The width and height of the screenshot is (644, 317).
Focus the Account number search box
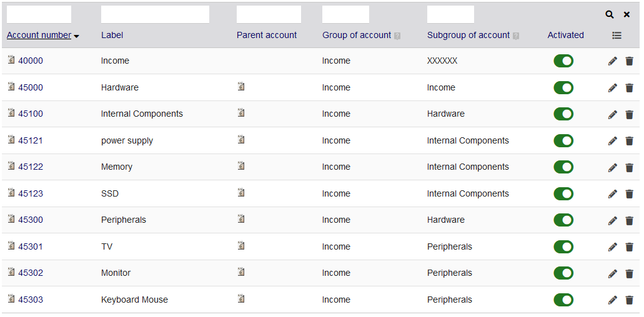tap(39, 14)
